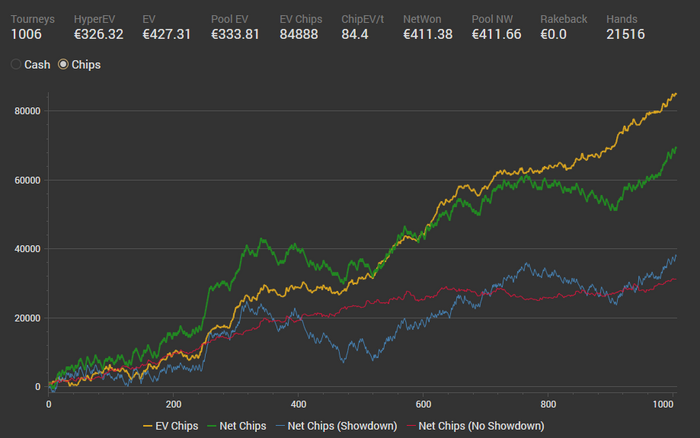Click the EV Chips value 84888
Viewport: 700px width, 438px height.
click(x=299, y=34)
